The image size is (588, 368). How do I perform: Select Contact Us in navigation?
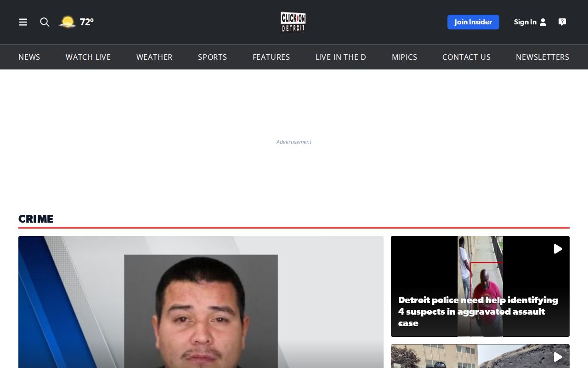[467, 57]
